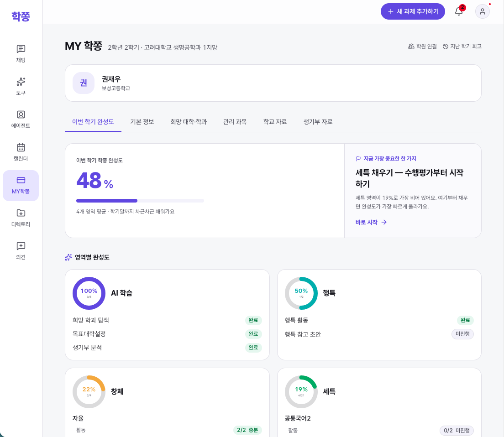Open the 의견 feedback sidebar icon

coord(21,251)
